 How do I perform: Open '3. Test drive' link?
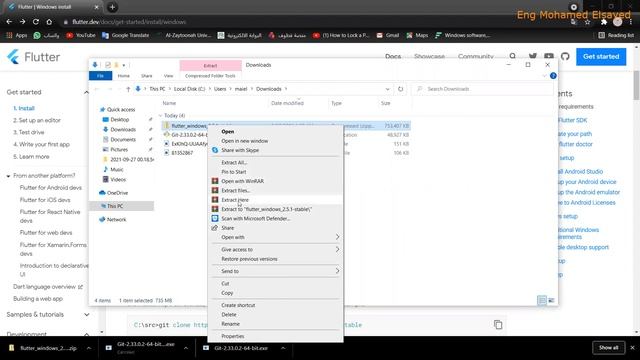pyautogui.click(x=29, y=132)
